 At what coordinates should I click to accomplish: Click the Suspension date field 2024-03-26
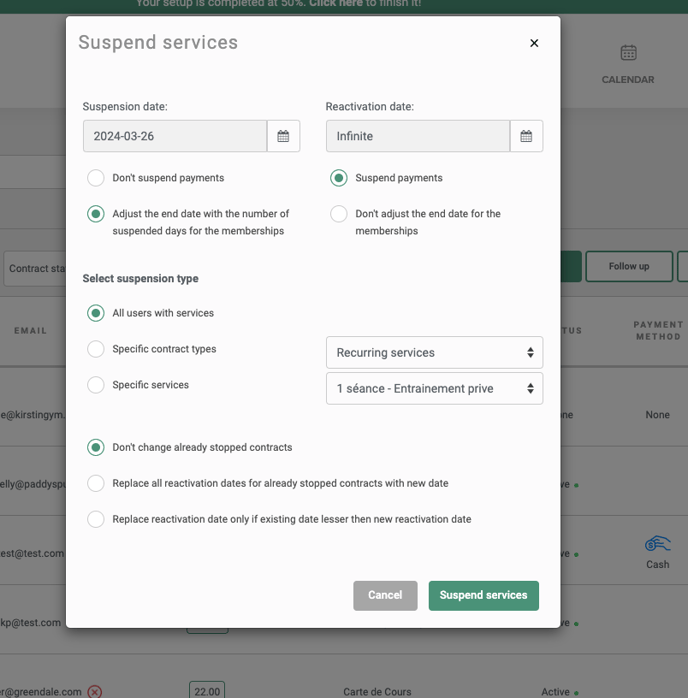[175, 136]
